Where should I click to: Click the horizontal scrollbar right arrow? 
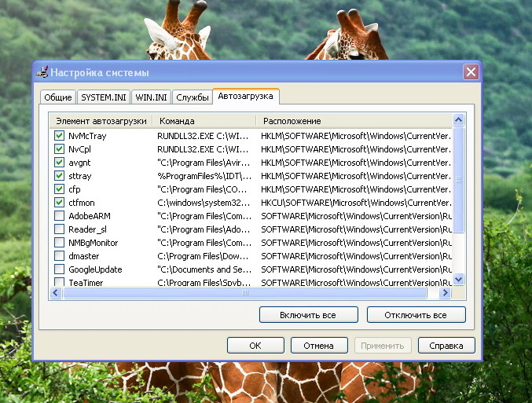pos(445,293)
